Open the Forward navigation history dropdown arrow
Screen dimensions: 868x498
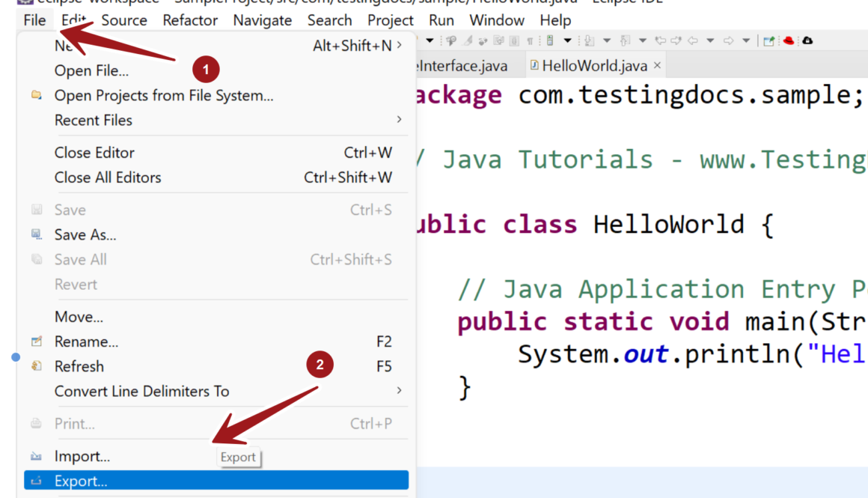point(746,40)
